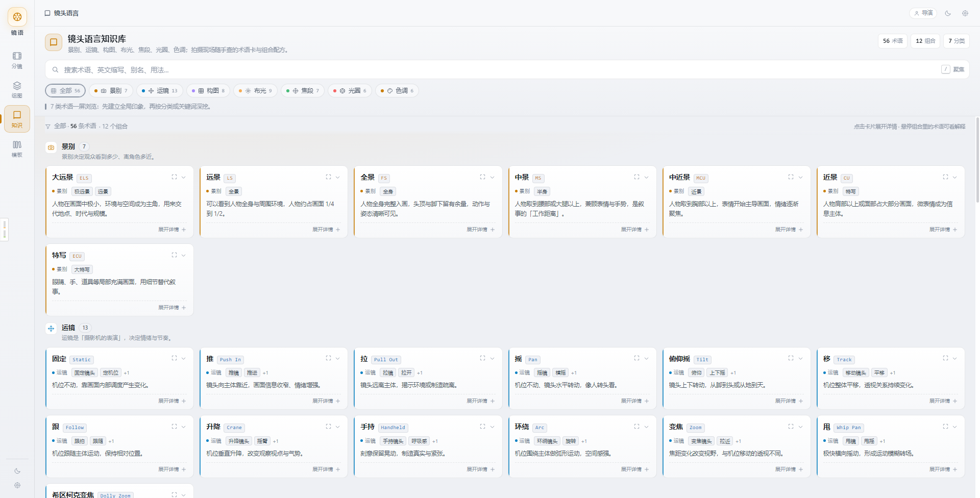Click fullscreen icon on 固定 Static card
The width and height of the screenshot is (980, 498).
[174, 358]
